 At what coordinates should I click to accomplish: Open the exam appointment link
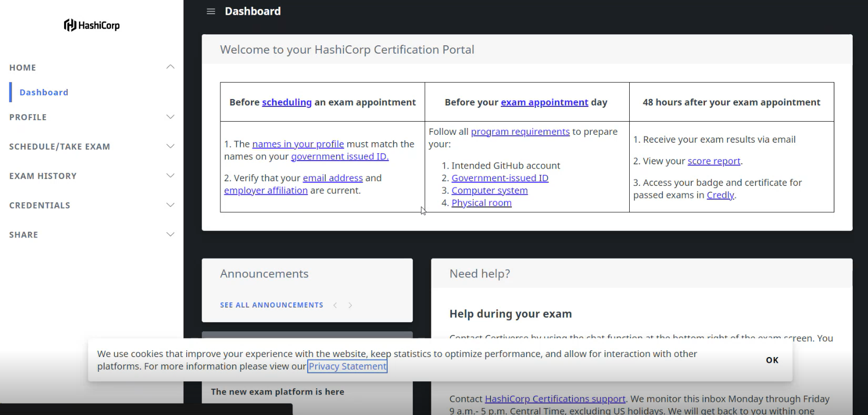[x=544, y=102]
